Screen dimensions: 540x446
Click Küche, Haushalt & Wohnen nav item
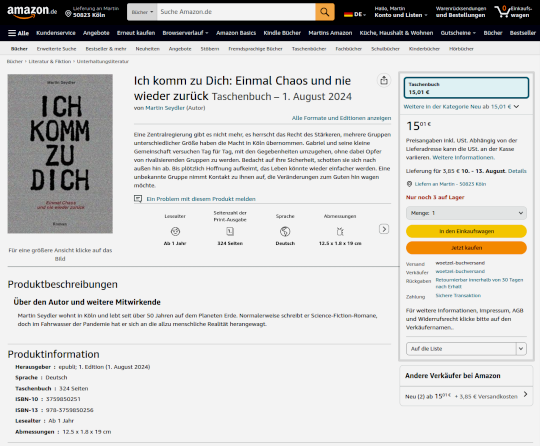396,33
